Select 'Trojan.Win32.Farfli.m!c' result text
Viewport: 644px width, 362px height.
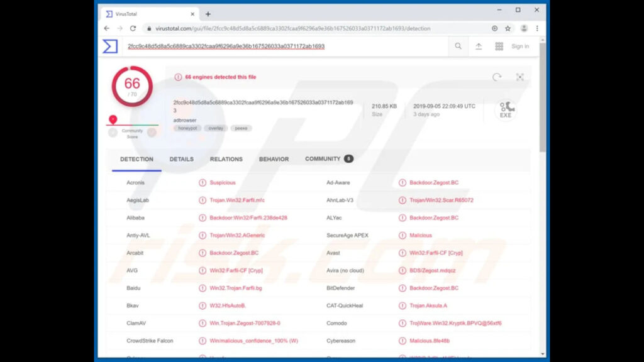click(237, 200)
